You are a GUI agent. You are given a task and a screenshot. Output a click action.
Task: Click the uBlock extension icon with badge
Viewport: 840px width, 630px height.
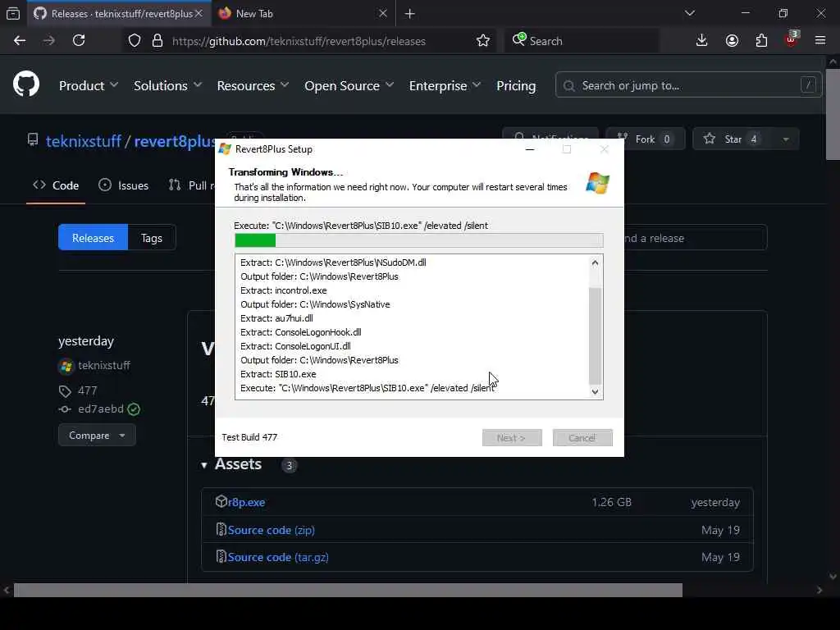pos(792,39)
